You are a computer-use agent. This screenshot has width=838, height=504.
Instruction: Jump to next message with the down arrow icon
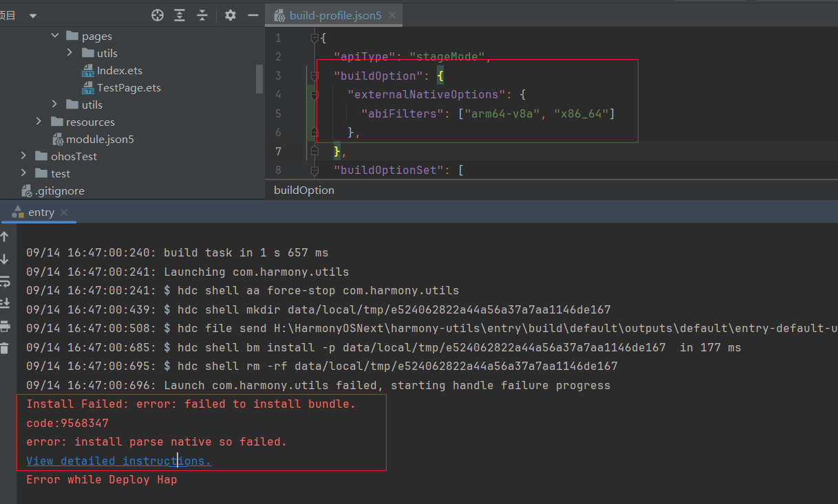click(x=5, y=260)
